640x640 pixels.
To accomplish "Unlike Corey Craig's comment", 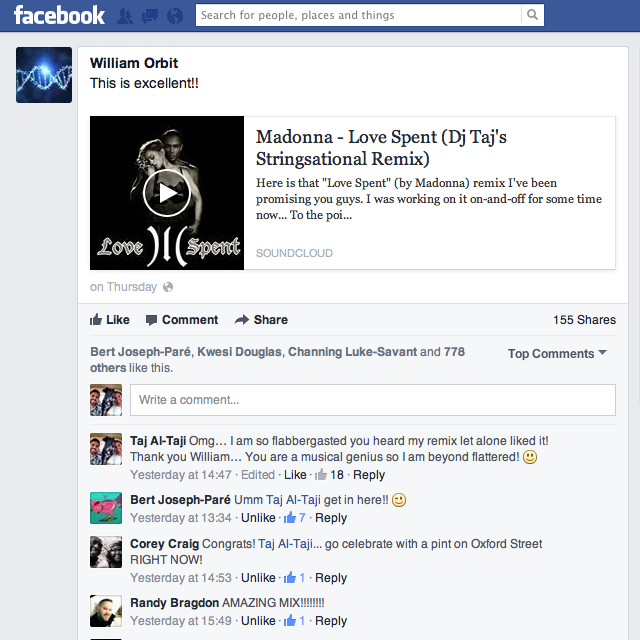I will click(258, 578).
